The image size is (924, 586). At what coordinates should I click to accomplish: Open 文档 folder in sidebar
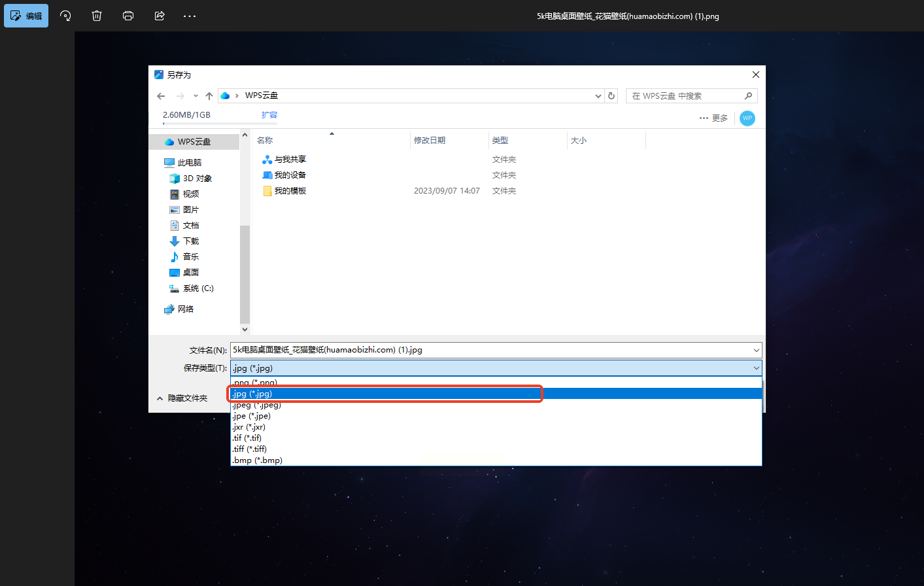184,226
